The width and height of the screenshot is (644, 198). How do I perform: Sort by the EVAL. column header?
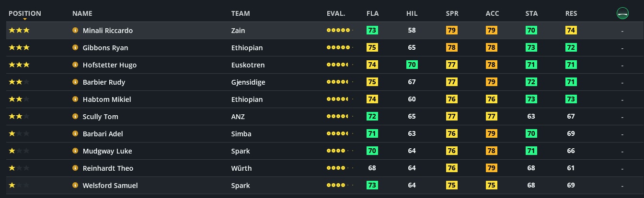pyautogui.click(x=335, y=13)
